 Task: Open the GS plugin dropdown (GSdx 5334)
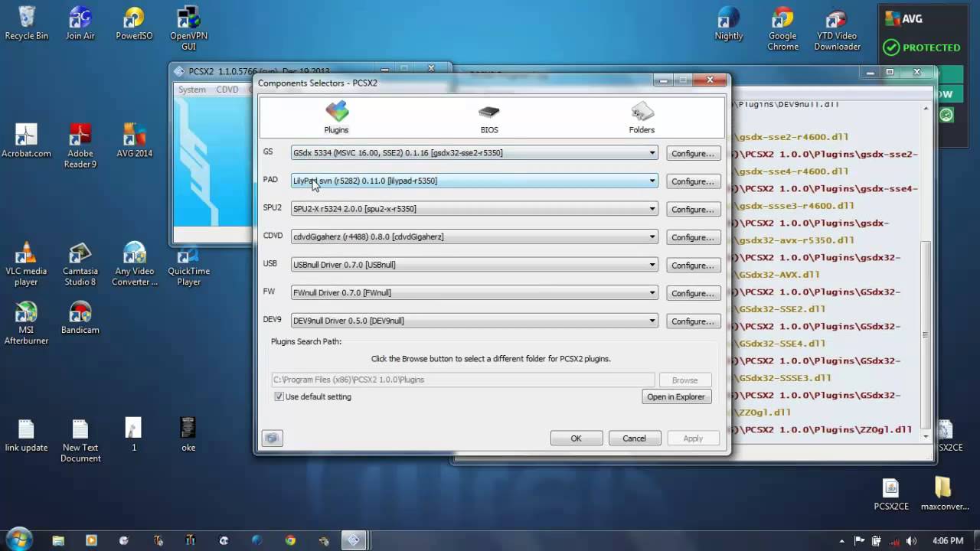point(475,153)
